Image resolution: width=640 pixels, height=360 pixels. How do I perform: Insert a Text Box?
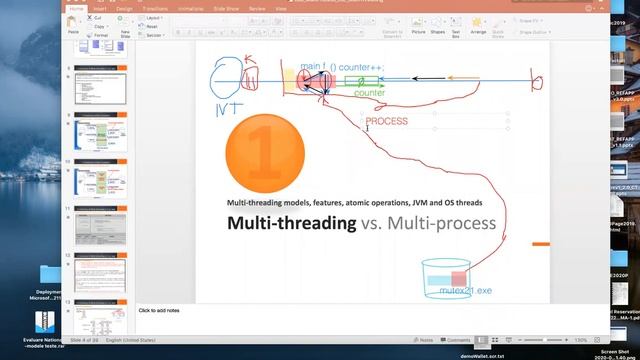click(x=456, y=27)
